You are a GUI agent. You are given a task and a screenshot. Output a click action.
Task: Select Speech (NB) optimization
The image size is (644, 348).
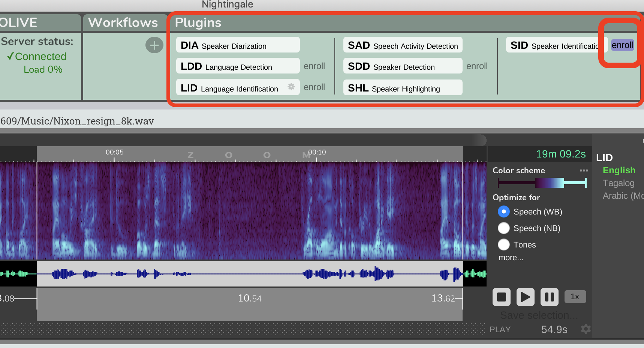[504, 228]
